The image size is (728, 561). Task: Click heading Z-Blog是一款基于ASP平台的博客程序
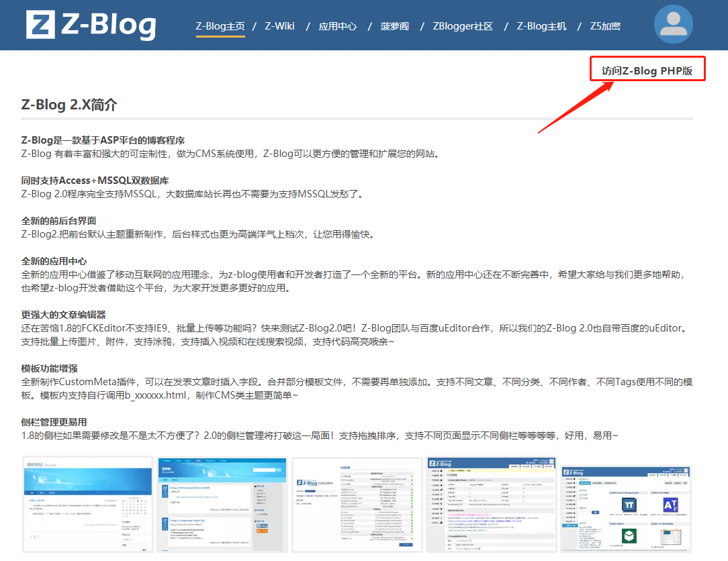pos(103,140)
